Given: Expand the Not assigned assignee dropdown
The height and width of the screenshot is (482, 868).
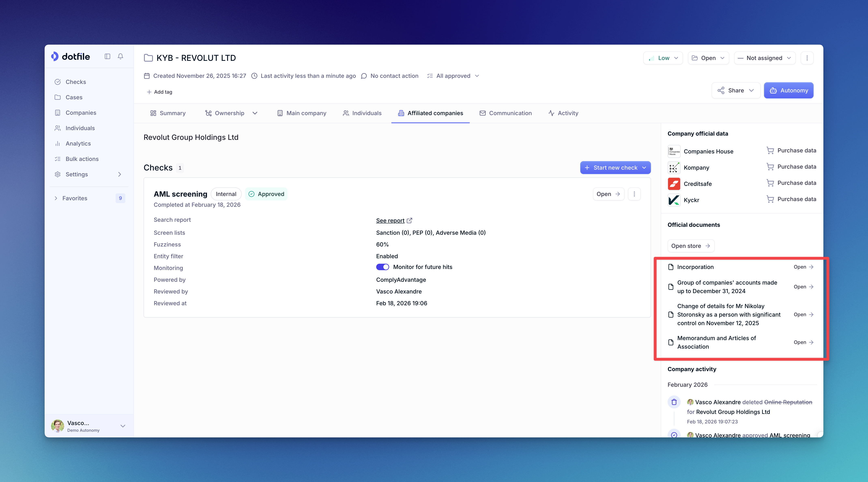Looking at the screenshot, I should 764,58.
